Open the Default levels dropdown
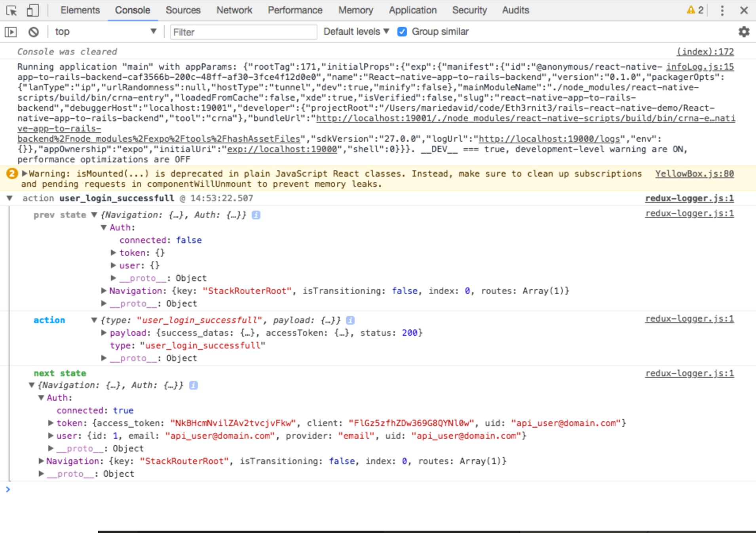Screen dimensions: 756x533 [x=355, y=31]
